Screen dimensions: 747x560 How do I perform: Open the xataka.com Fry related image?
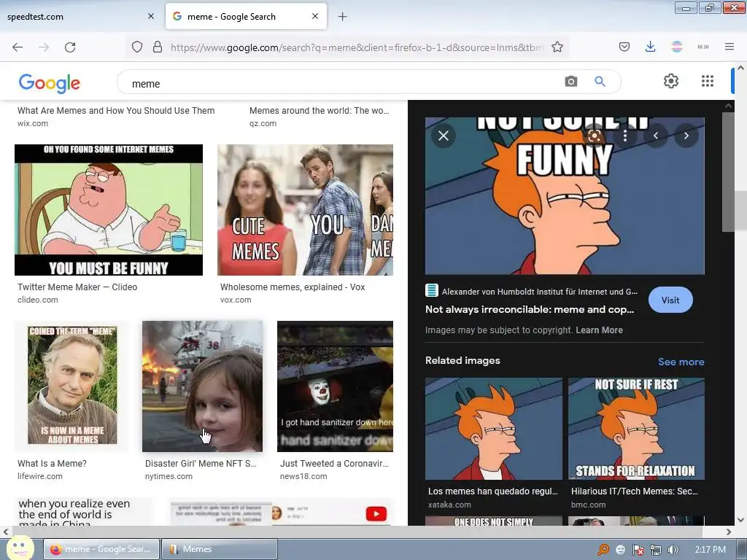(x=494, y=429)
